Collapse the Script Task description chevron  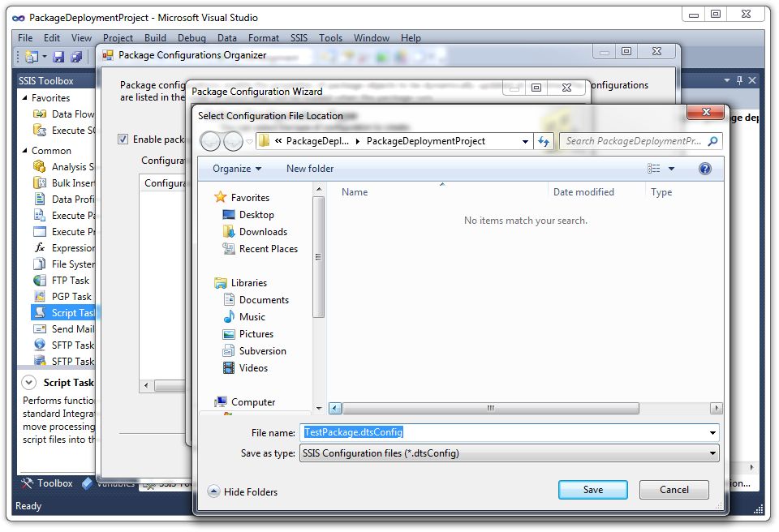(29, 383)
